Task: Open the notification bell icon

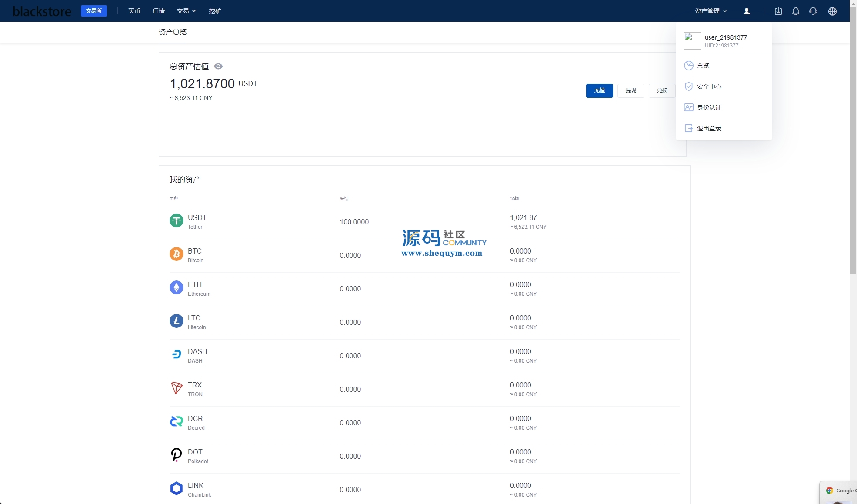Action: (x=796, y=11)
